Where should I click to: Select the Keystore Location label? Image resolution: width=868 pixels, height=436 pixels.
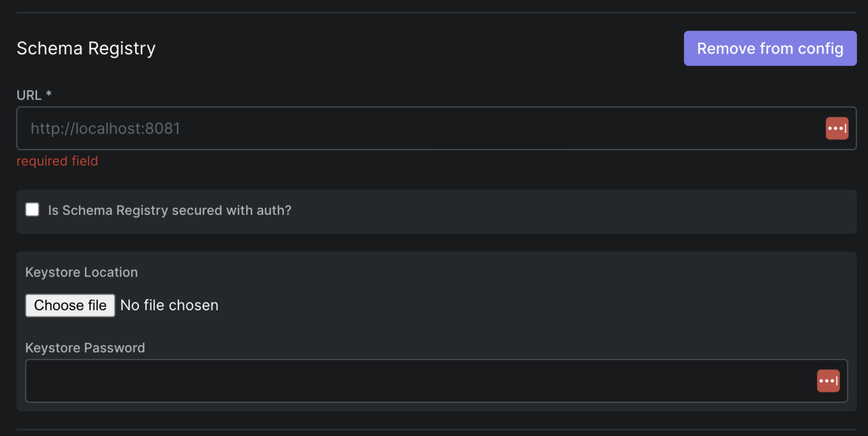point(82,272)
